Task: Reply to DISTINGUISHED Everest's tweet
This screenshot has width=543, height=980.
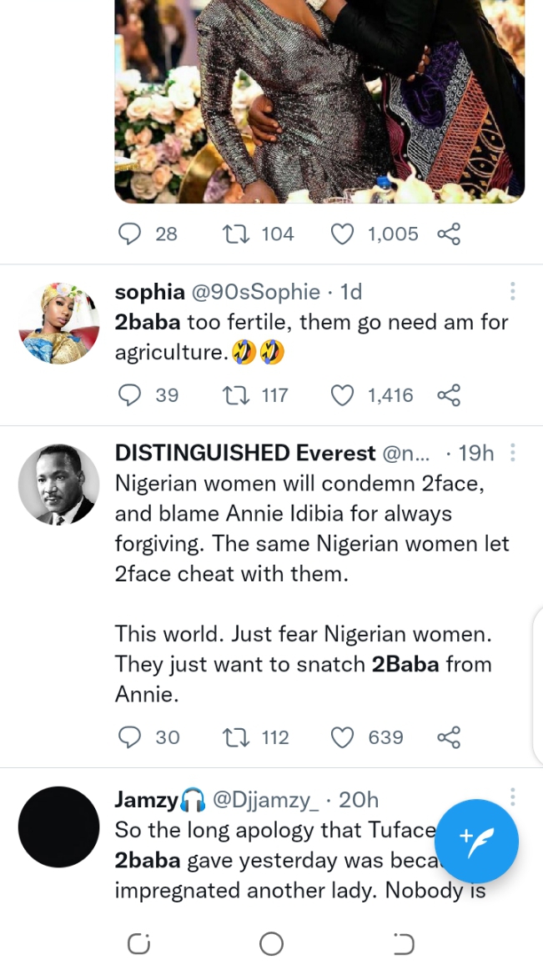Action: click(129, 737)
